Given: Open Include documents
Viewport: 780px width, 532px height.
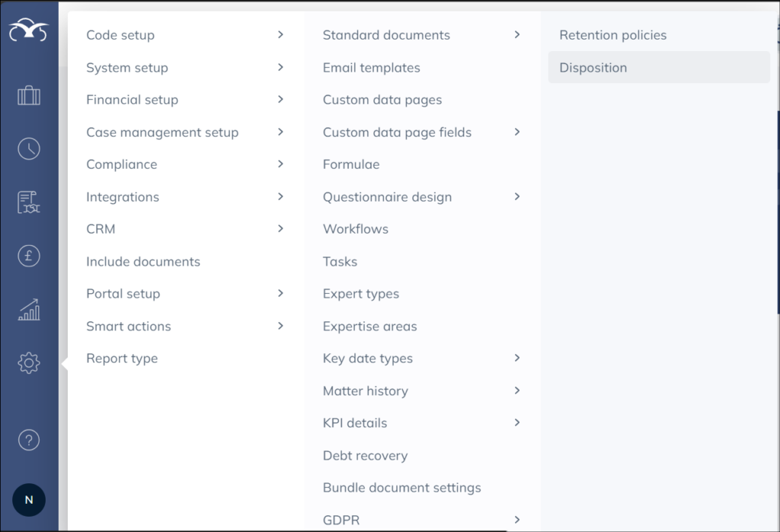Looking at the screenshot, I should point(143,262).
